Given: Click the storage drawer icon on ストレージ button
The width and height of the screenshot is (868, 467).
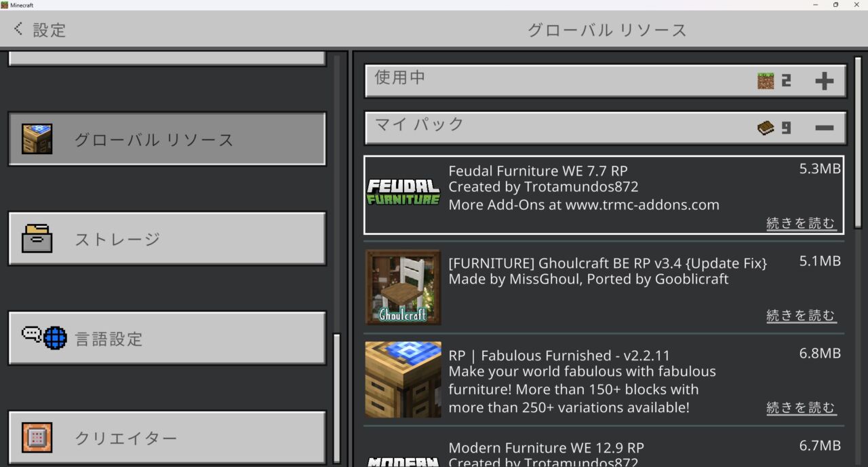Looking at the screenshot, I should tap(37, 239).
